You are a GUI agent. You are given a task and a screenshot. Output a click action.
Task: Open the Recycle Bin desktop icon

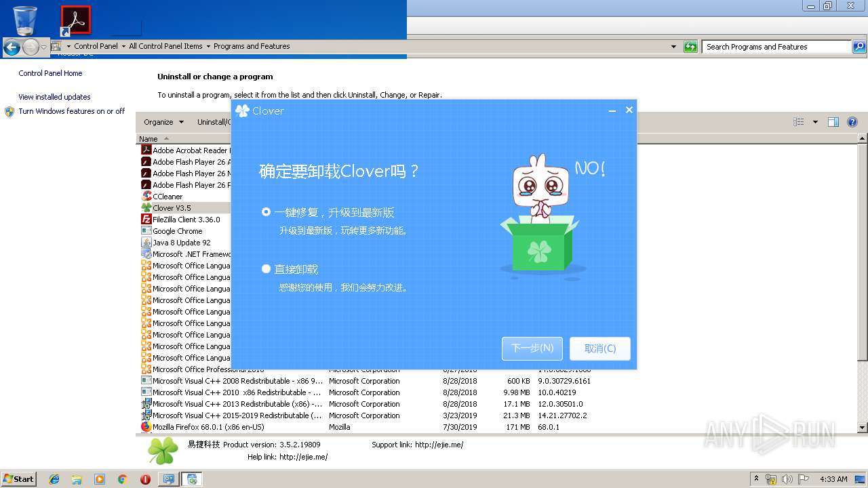(x=25, y=20)
